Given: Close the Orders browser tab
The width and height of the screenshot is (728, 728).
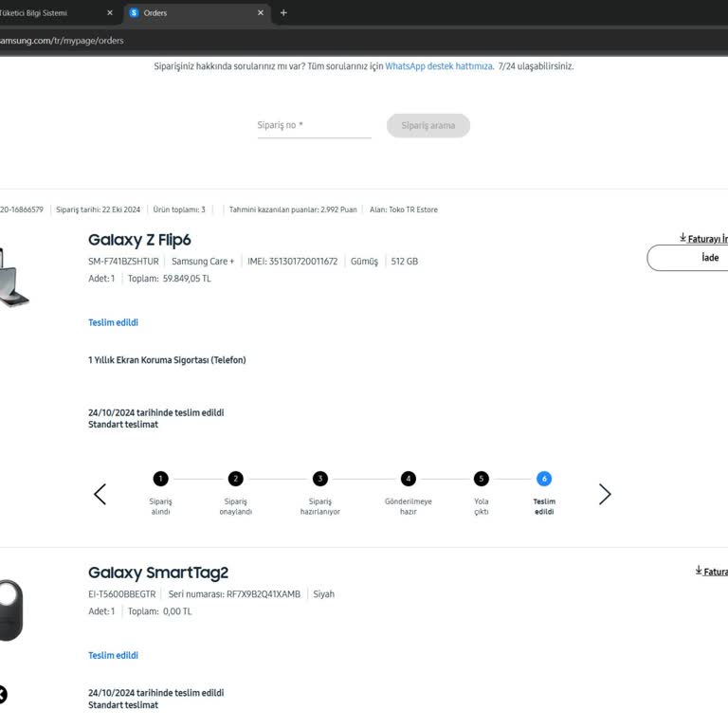Looking at the screenshot, I should [x=261, y=13].
